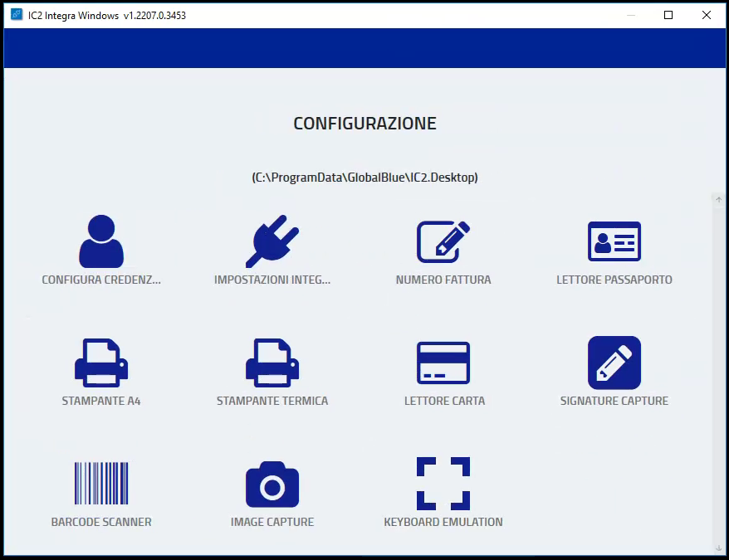Open the Lettore Passaporto ID card icon

pyautogui.click(x=614, y=241)
